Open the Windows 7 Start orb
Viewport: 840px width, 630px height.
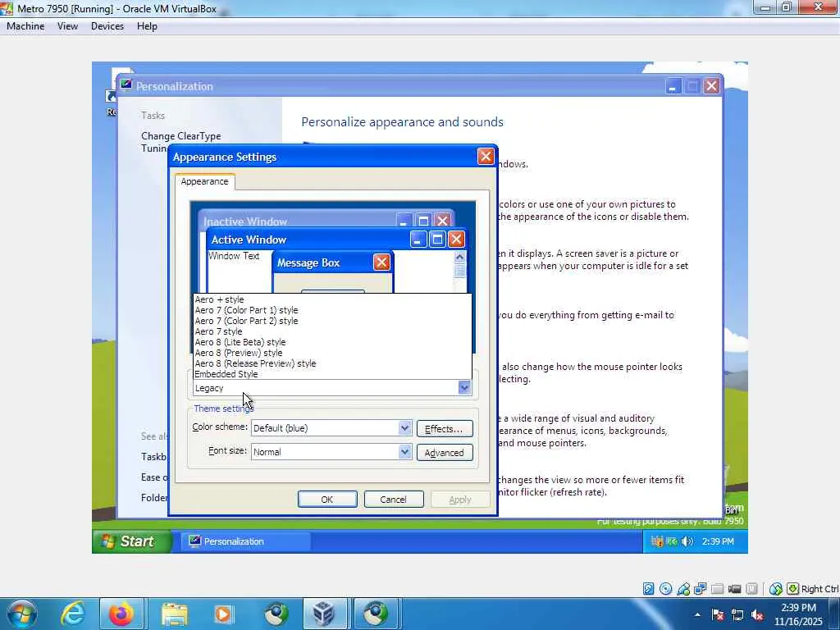[21, 614]
